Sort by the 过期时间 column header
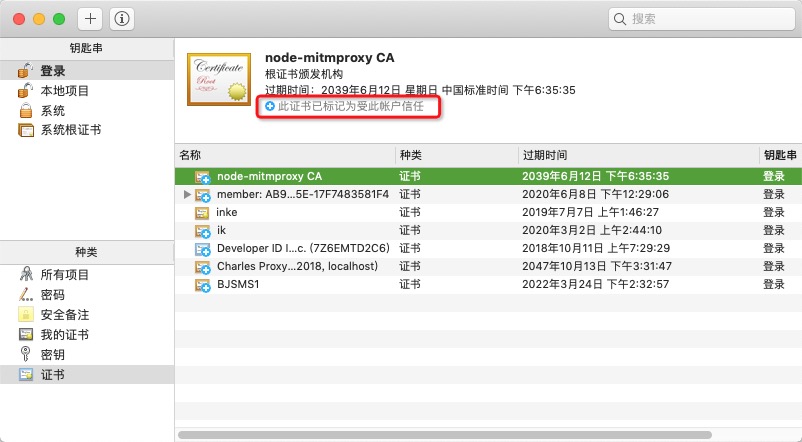The height and width of the screenshot is (442, 802). pyautogui.click(x=638, y=155)
